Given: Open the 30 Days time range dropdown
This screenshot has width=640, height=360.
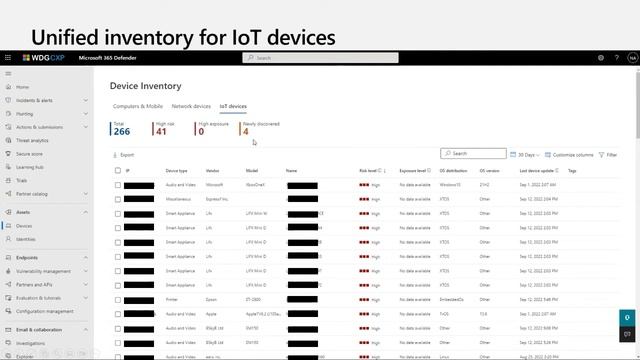Looking at the screenshot, I should coord(525,155).
